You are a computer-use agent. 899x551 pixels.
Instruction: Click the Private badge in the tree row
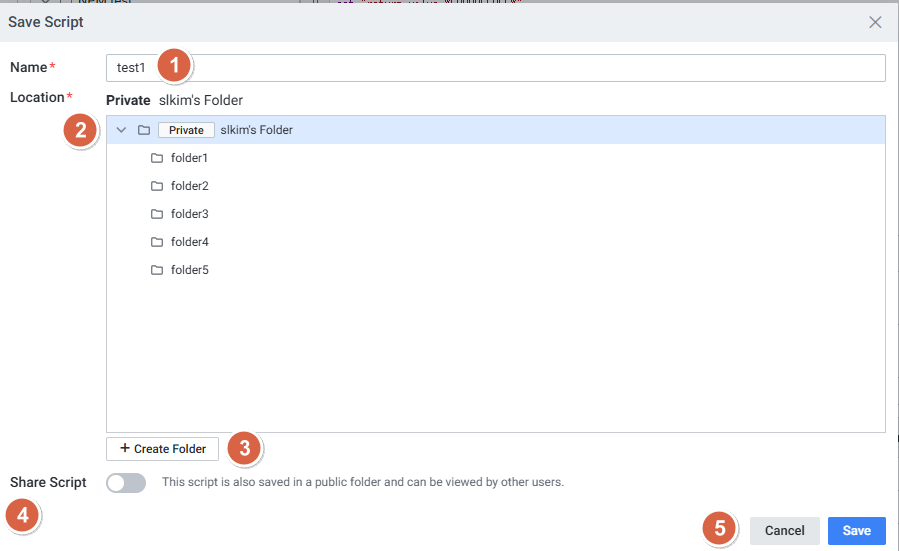[x=186, y=130]
